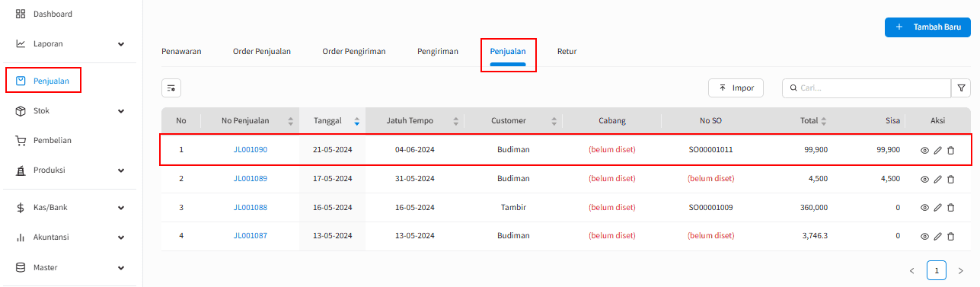
Task: Edit sale JL001090 with pencil icon
Action: pos(937,150)
